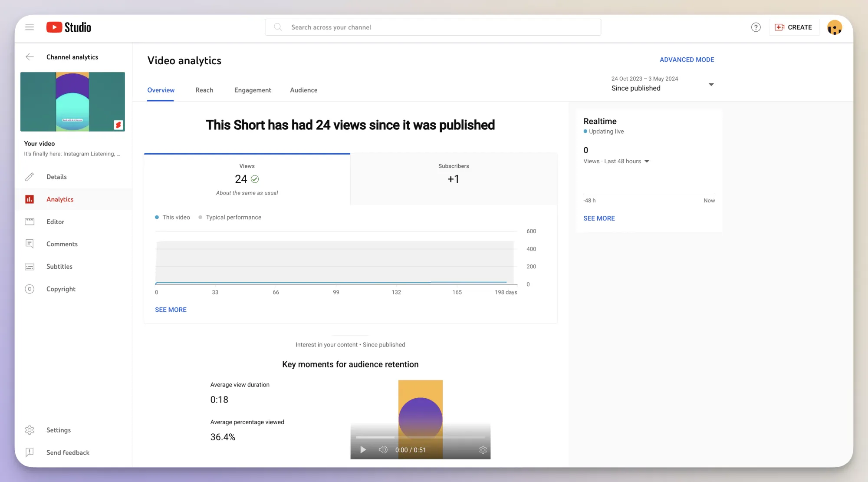Click the Details icon in sidebar
The image size is (868, 482).
[29, 177]
